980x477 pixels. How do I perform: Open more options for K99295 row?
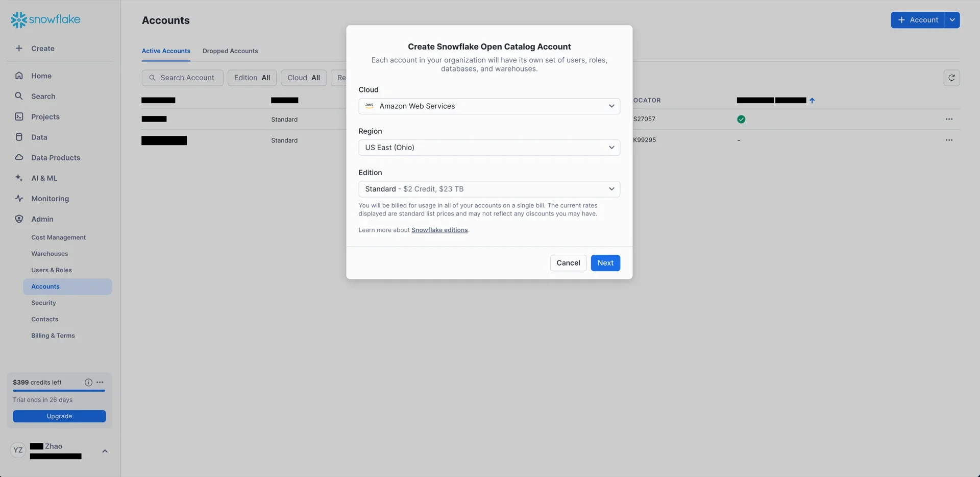949,140
